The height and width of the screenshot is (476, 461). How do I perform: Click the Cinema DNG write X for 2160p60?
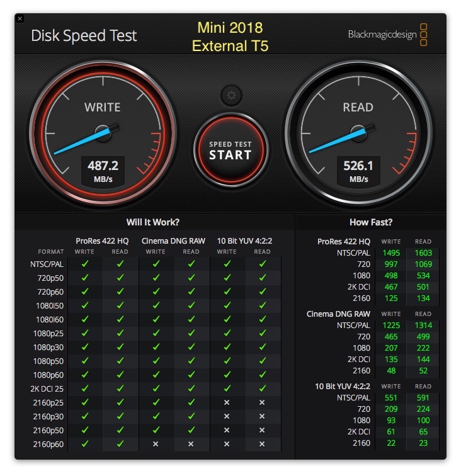156,444
